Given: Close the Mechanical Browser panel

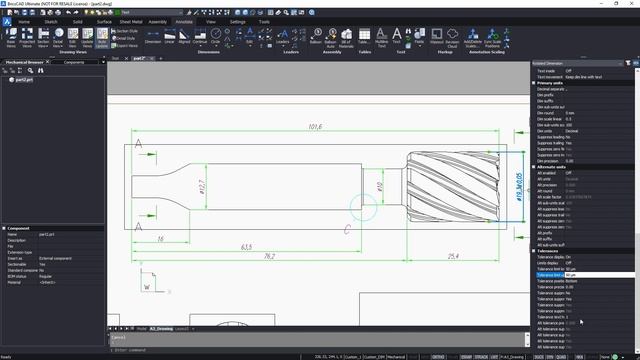Looking at the screenshot, I should [47, 62].
